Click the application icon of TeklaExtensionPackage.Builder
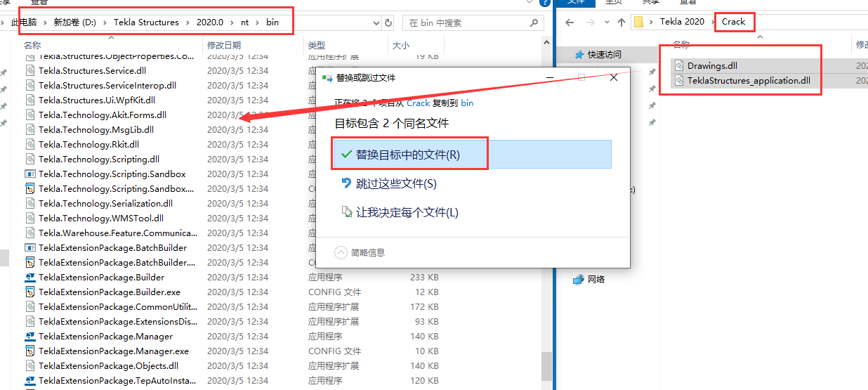 [30, 277]
